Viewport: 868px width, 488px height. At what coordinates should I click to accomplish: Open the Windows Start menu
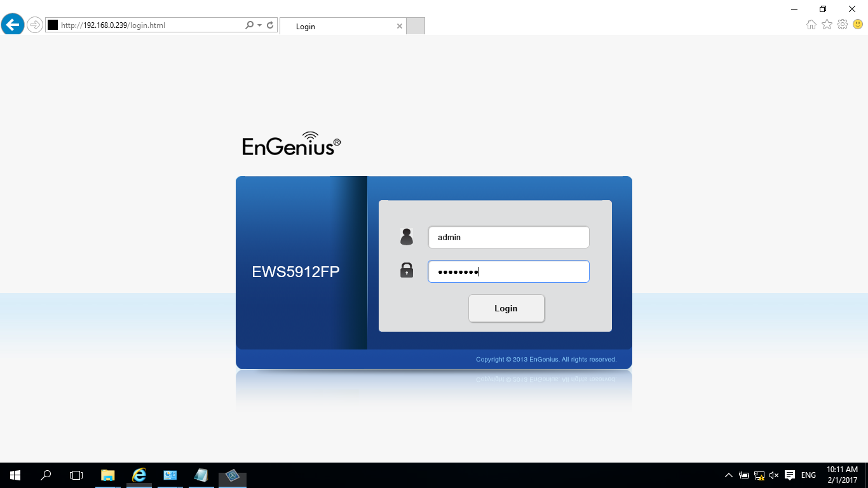(15, 475)
